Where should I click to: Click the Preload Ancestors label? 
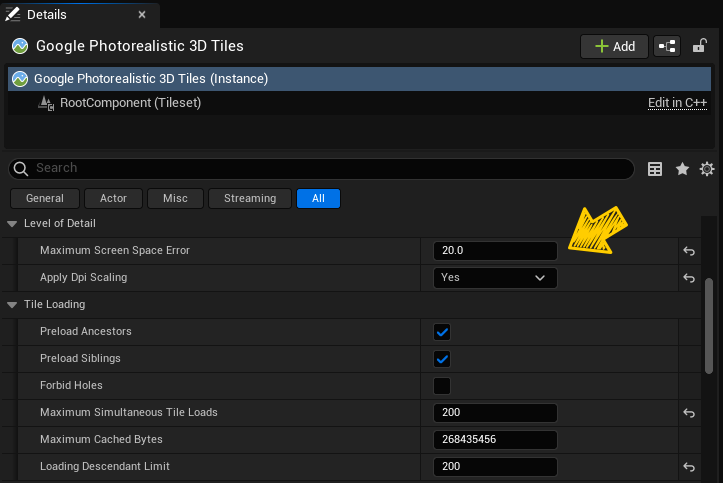86,331
